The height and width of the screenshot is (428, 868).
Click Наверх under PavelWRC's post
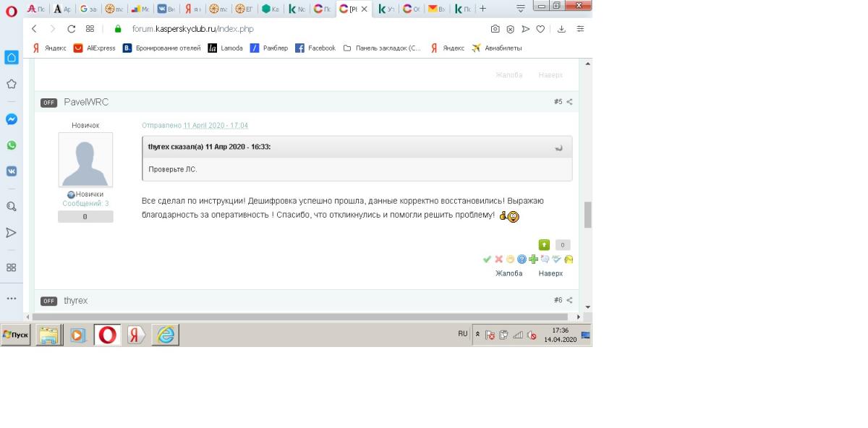(550, 273)
